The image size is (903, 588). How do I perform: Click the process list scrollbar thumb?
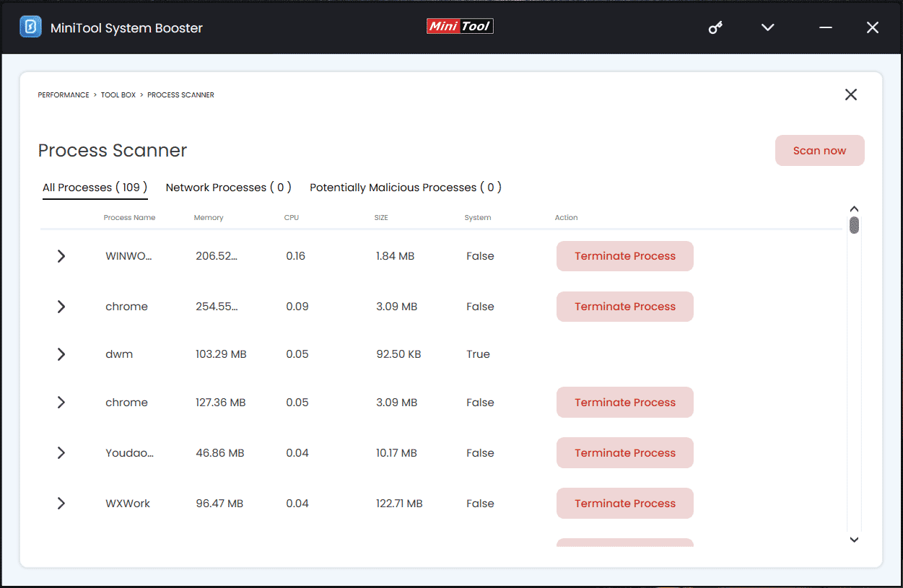click(854, 226)
